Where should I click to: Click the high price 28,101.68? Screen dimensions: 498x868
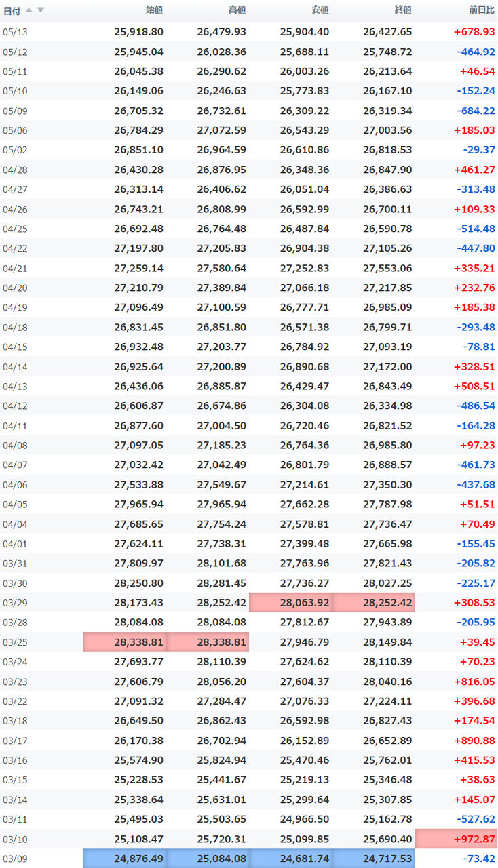221,563
